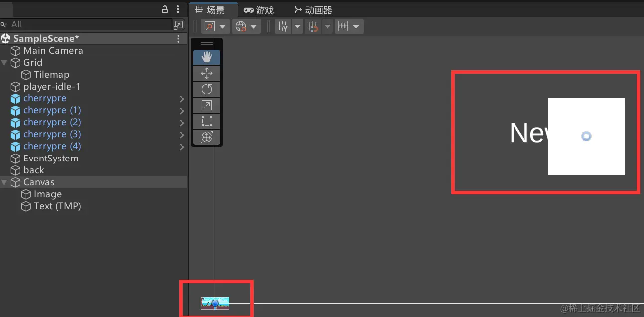644x317 pixels.
Task: Select the SampleScene* scene row
Action: click(x=94, y=38)
